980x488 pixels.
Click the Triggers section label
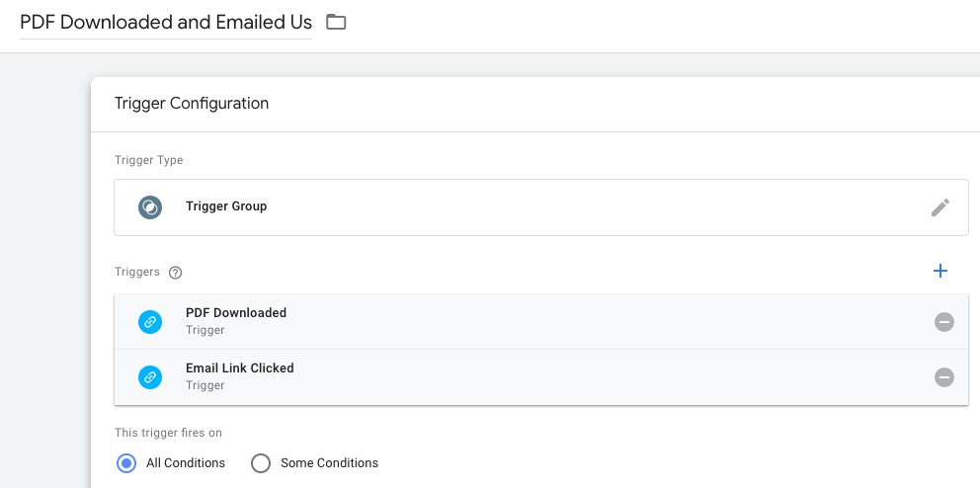(137, 273)
